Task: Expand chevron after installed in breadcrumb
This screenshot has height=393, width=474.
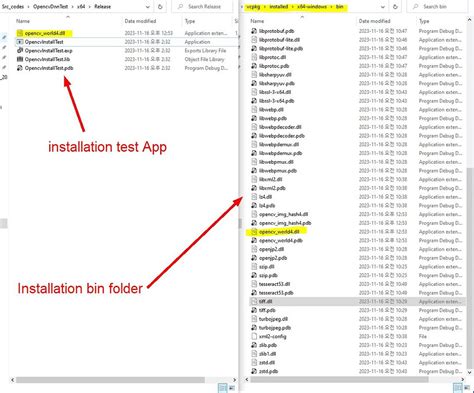Action: coord(292,6)
